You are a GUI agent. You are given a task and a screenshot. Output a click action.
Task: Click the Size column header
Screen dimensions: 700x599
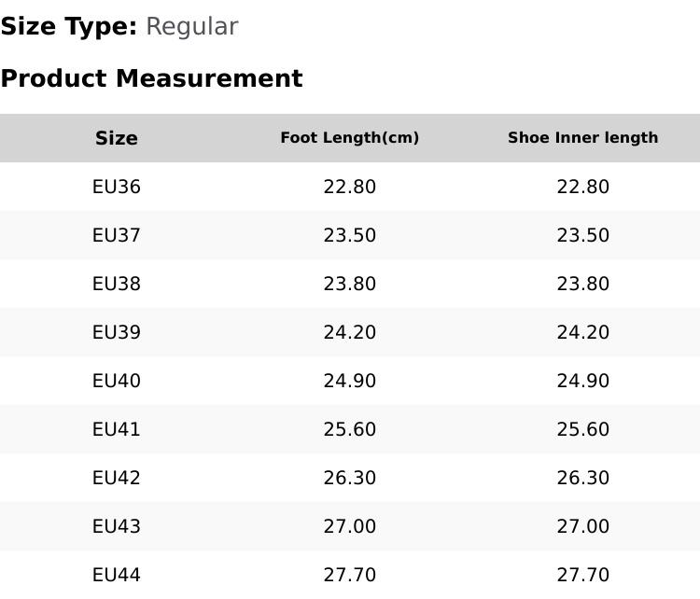tap(117, 138)
